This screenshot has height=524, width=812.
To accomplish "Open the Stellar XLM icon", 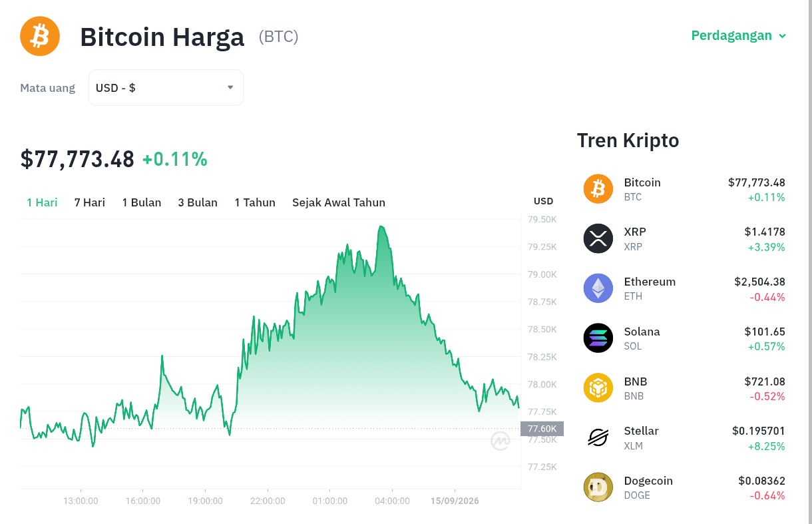I will coord(598,437).
